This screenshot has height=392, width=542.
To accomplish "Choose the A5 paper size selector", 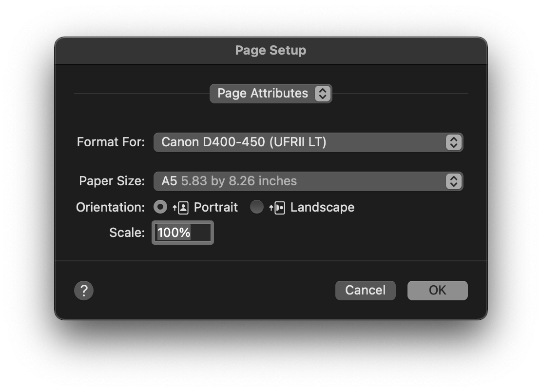I will click(x=308, y=181).
